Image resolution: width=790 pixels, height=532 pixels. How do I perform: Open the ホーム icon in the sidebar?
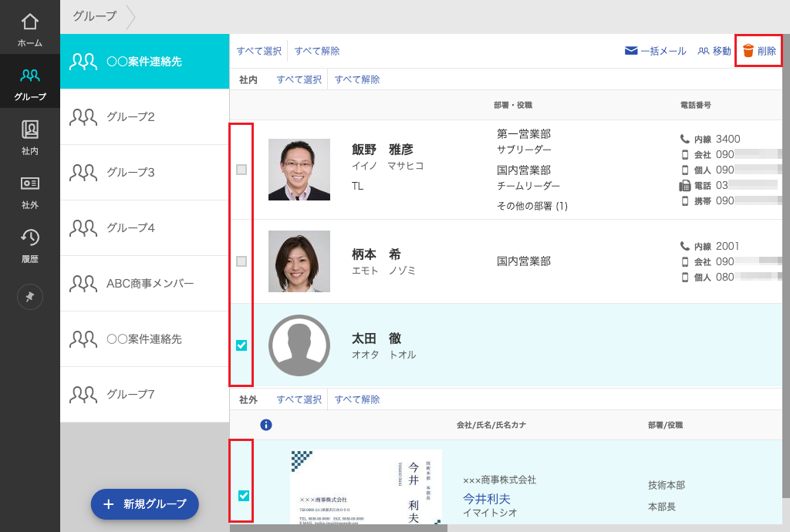click(29, 19)
